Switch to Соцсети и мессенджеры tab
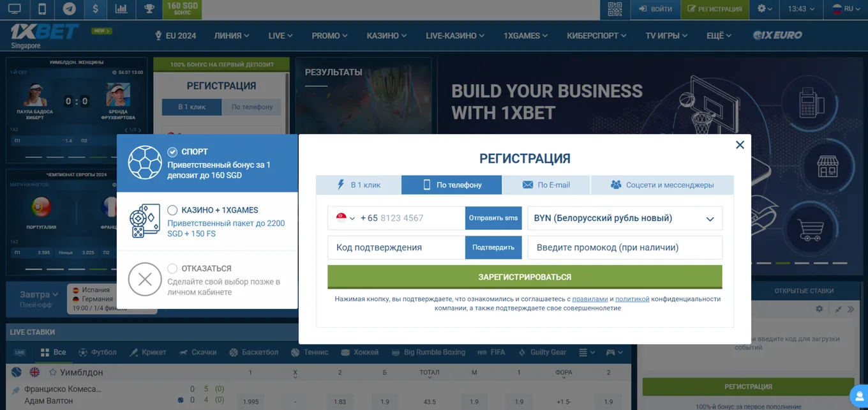Image resolution: width=868 pixels, height=410 pixels. [662, 185]
